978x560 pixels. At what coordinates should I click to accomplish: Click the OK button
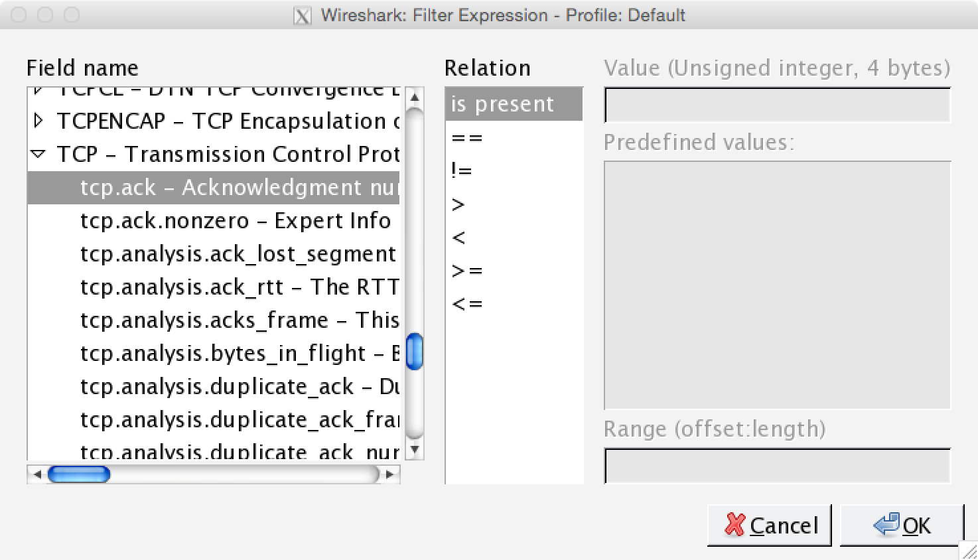901,525
